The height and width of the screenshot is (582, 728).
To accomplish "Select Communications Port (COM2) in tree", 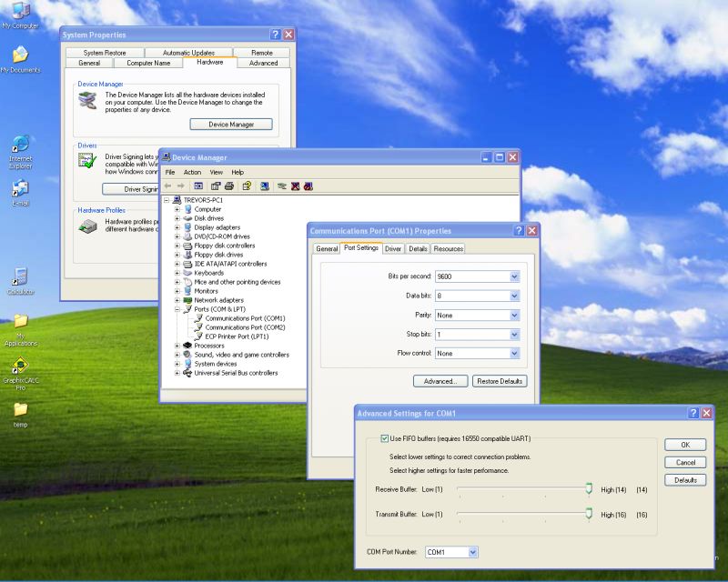I will coord(245,327).
